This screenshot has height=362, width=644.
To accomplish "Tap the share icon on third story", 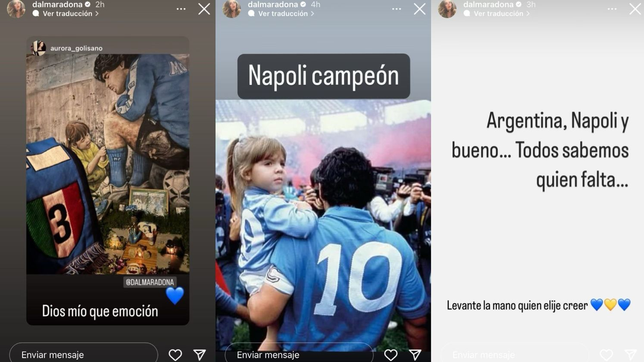I will (x=631, y=354).
